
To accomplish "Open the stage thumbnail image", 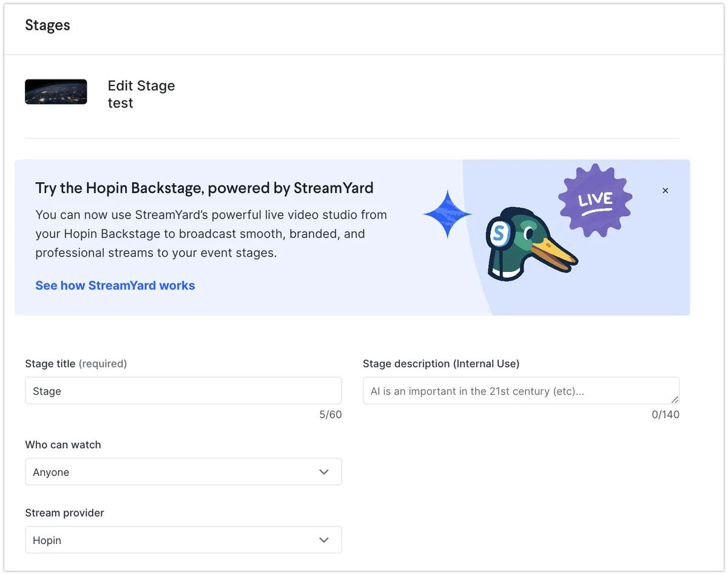I will [x=56, y=92].
